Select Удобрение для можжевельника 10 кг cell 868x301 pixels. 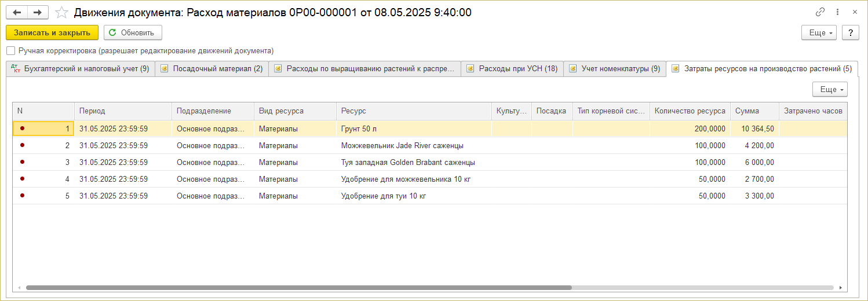pyautogui.click(x=414, y=179)
